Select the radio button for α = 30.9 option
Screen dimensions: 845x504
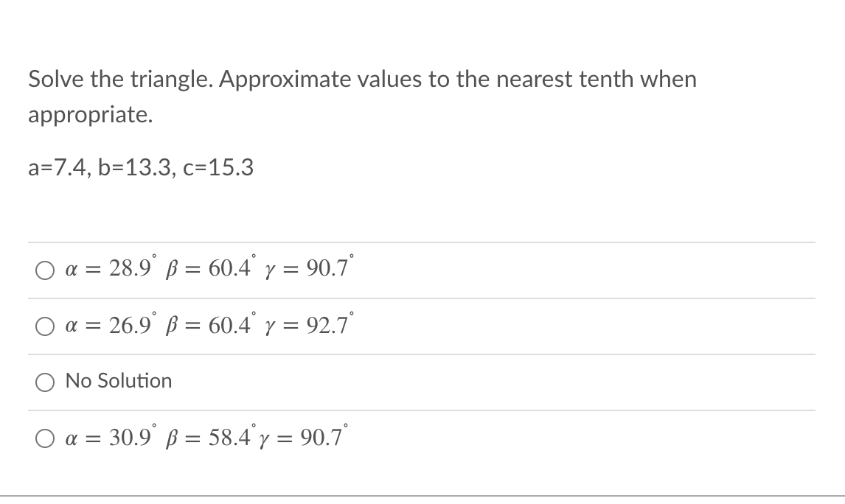coord(44,436)
